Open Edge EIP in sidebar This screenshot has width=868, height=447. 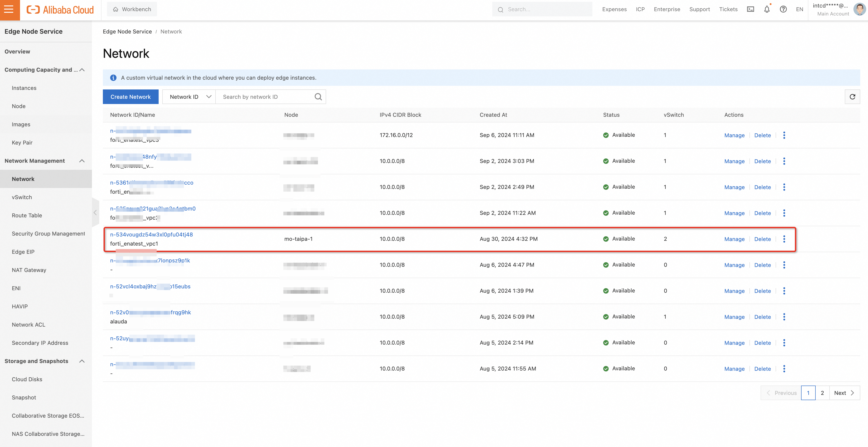[23, 252]
